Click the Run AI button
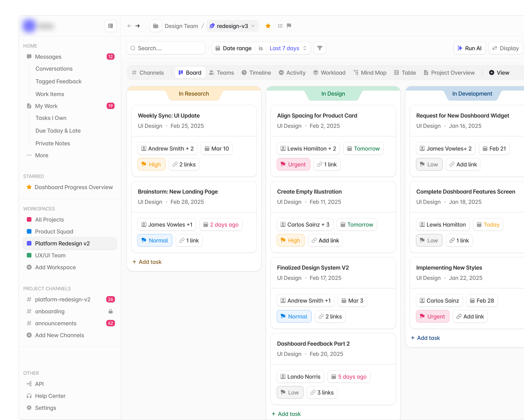Screen dimensions: 524x420 tap(469, 48)
